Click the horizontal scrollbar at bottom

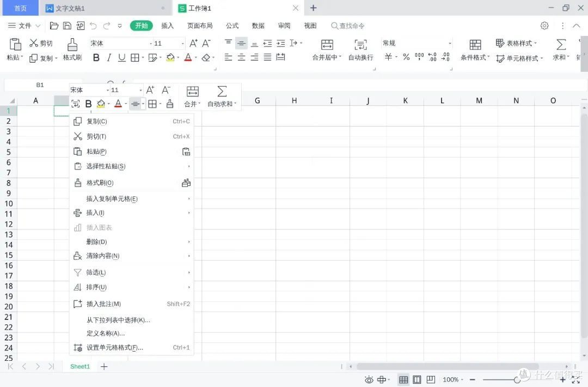click(x=448, y=366)
